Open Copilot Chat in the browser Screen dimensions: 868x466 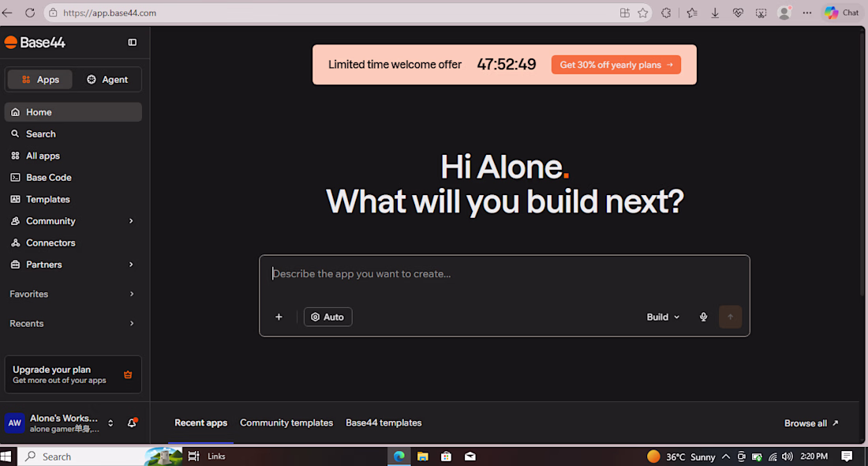click(841, 13)
